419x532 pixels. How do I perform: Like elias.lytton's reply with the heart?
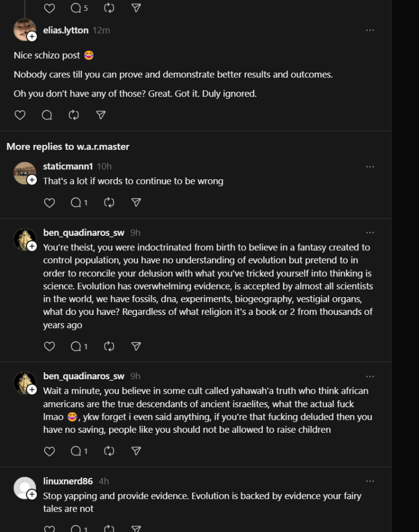(x=20, y=115)
